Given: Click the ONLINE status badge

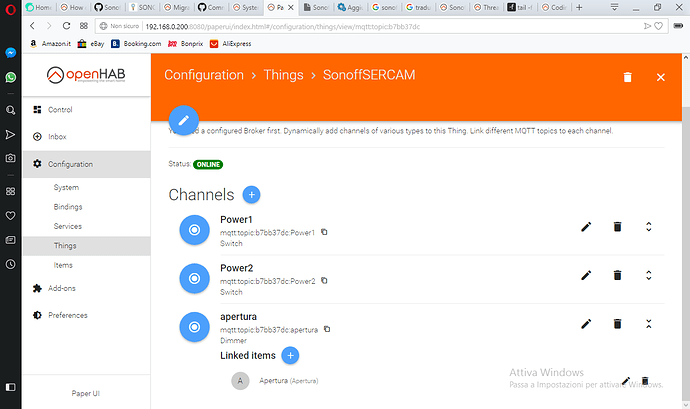Looking at the screenshot, I should click(x=208, y=165).
